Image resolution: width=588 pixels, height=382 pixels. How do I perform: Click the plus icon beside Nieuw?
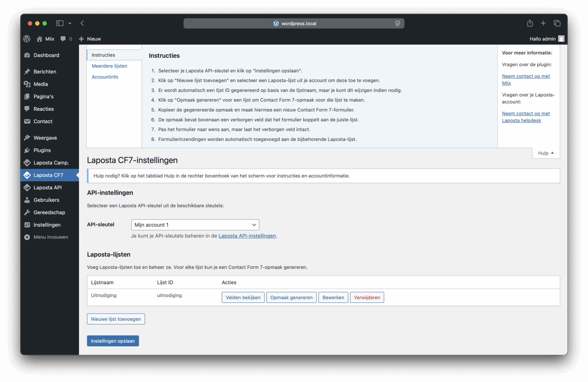pos(81,39)
